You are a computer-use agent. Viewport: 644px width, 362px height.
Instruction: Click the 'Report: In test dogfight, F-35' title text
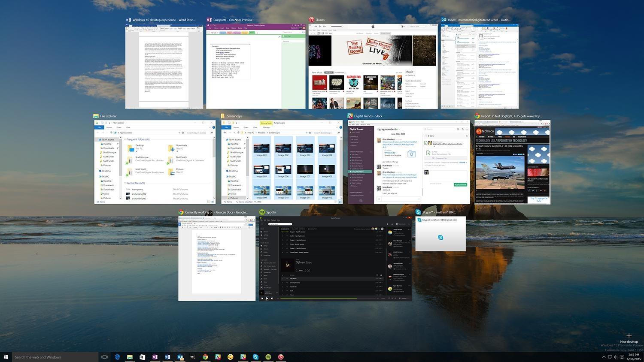[x=511, y=116]
